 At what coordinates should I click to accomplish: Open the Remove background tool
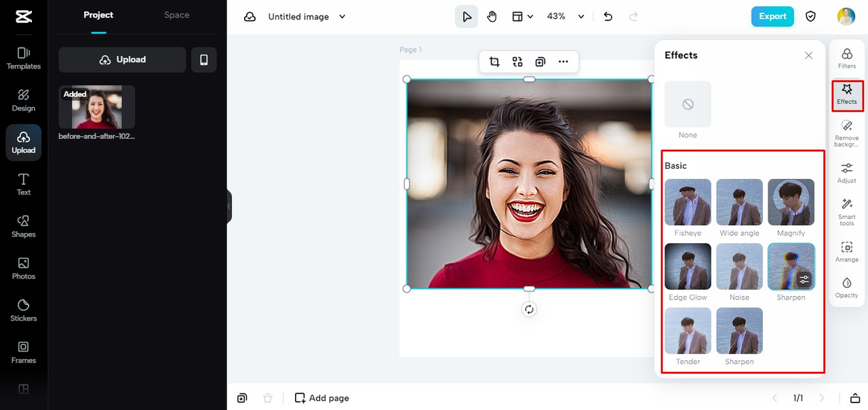847,134
